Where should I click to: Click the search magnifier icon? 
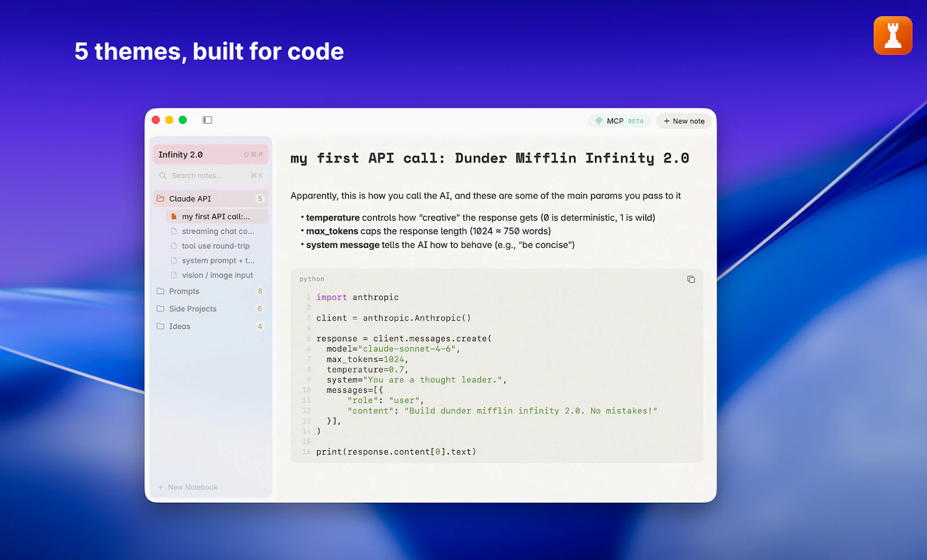[x=163, y=175]
